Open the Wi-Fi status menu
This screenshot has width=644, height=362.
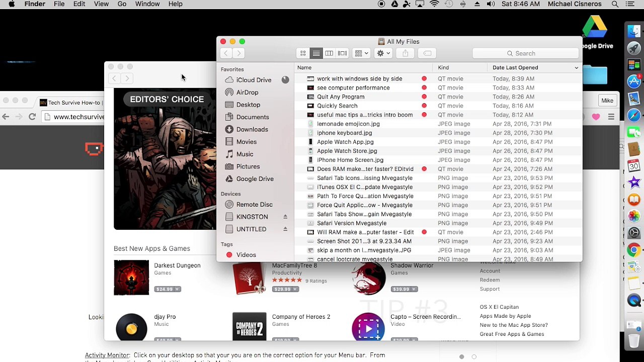435,4
